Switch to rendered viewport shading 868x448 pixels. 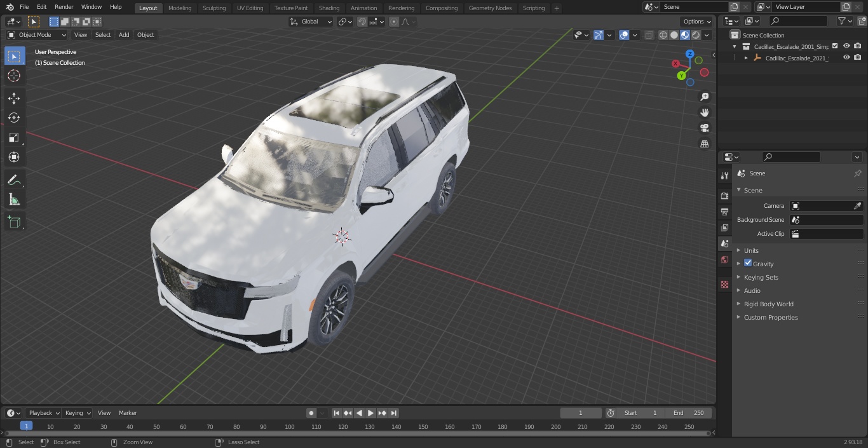696,35
